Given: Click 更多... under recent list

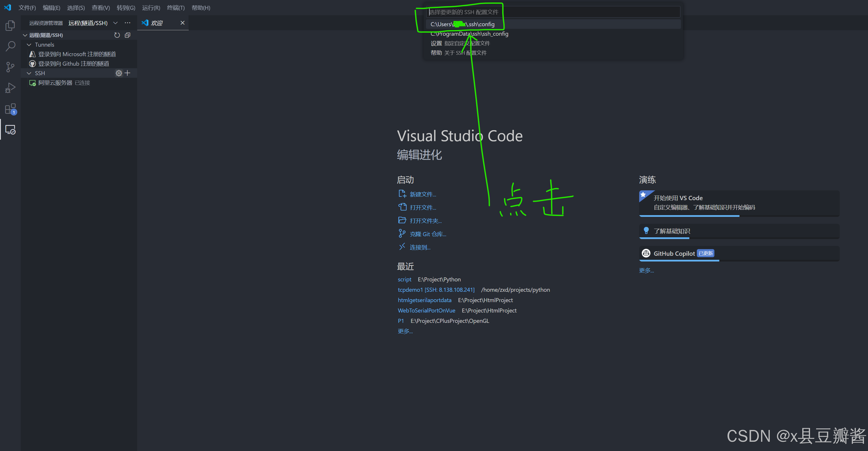Looking at the screenshot, I should pos(405,331).
